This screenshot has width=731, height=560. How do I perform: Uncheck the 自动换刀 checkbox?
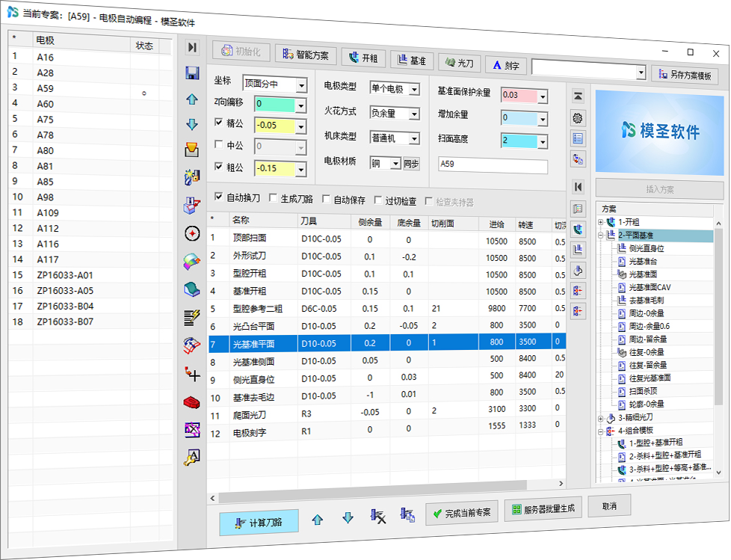[x=218, y=198]
